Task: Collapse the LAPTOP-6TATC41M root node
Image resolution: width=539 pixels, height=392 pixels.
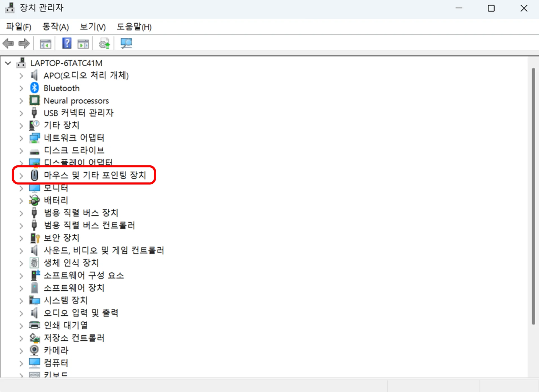Action: 8,63
